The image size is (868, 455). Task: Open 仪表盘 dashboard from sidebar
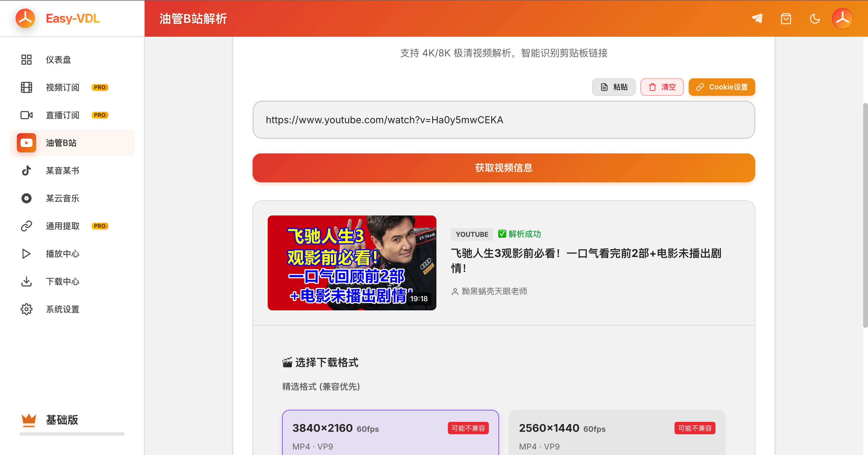(58, 60)
